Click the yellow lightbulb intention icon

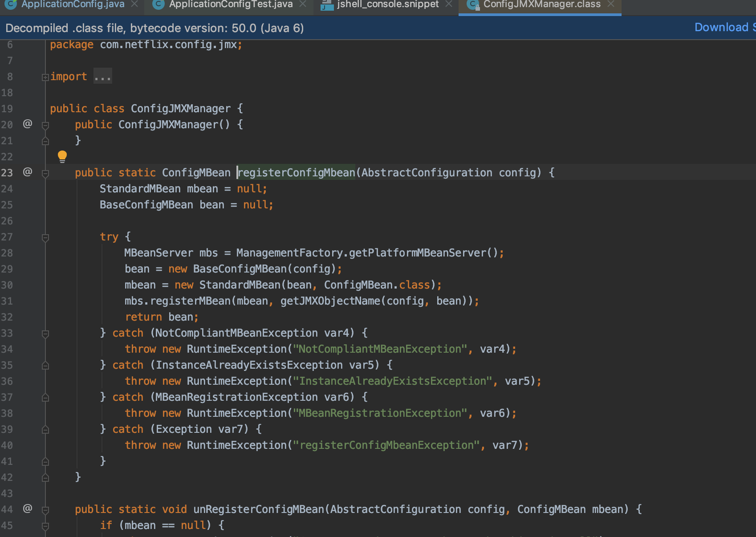62,156
